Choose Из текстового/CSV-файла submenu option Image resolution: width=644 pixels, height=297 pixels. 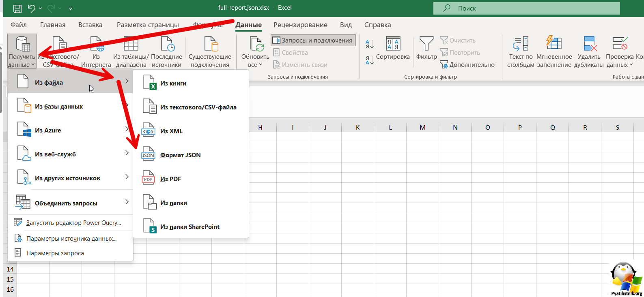[191, 107]
